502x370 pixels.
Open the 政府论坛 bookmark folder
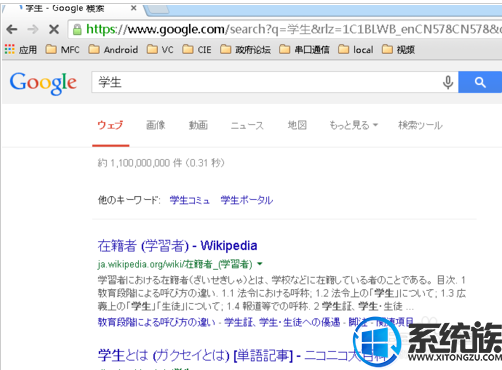(x=245, y=50)
